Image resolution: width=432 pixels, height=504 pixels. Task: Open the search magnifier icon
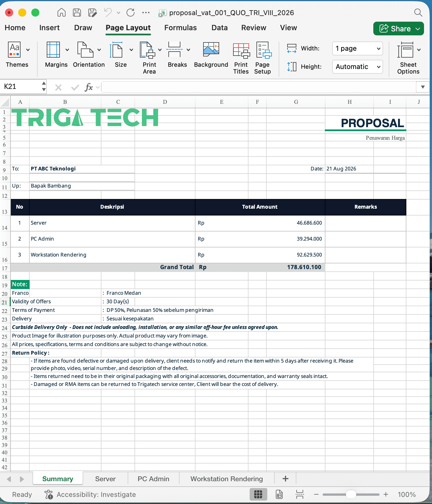tap(418, 13)
